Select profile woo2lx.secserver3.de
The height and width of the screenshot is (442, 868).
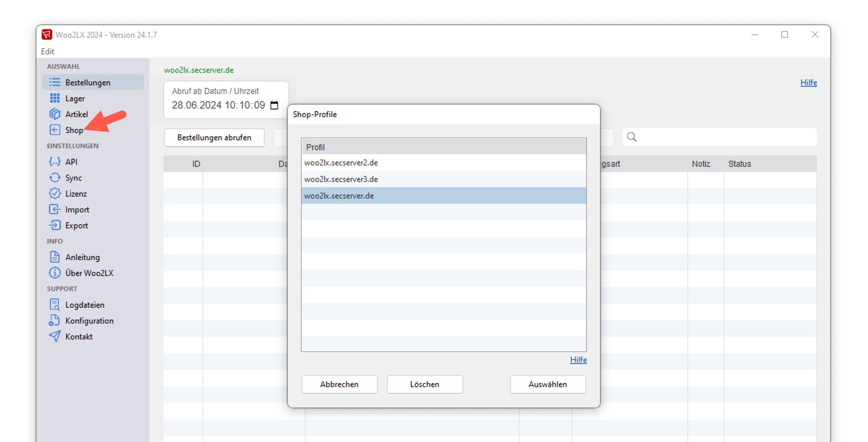click(x=444, y=179)
